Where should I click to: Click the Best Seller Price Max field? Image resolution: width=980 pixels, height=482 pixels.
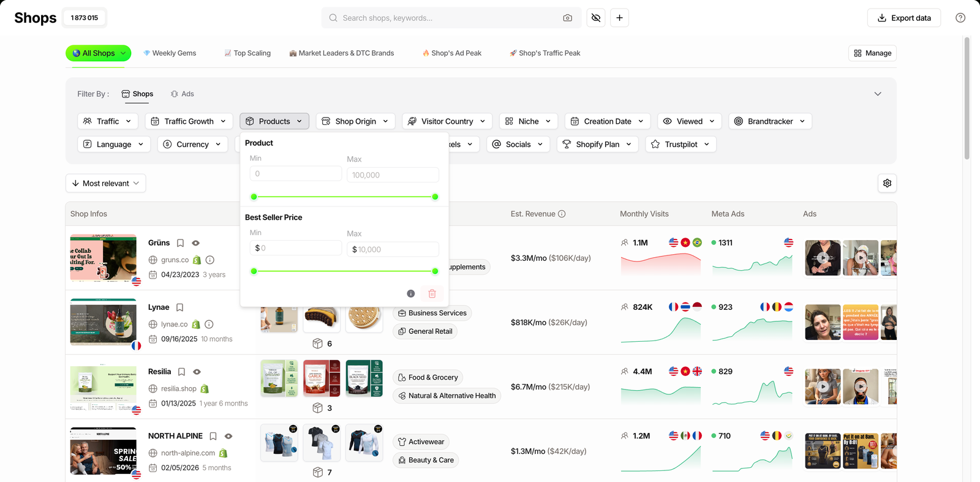393,249
